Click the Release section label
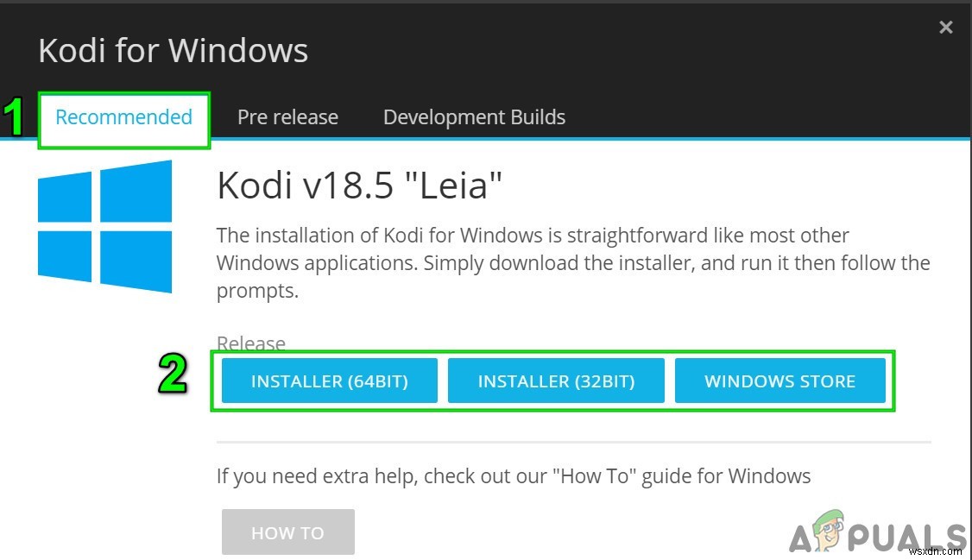Image resolution: width=972 pixels, height=560 pixels. pyautogui.click(x=250, y=343)
